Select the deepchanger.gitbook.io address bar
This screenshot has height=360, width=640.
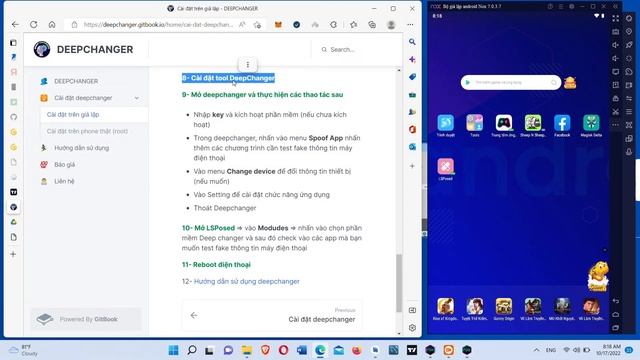click(x=158, y=24)
